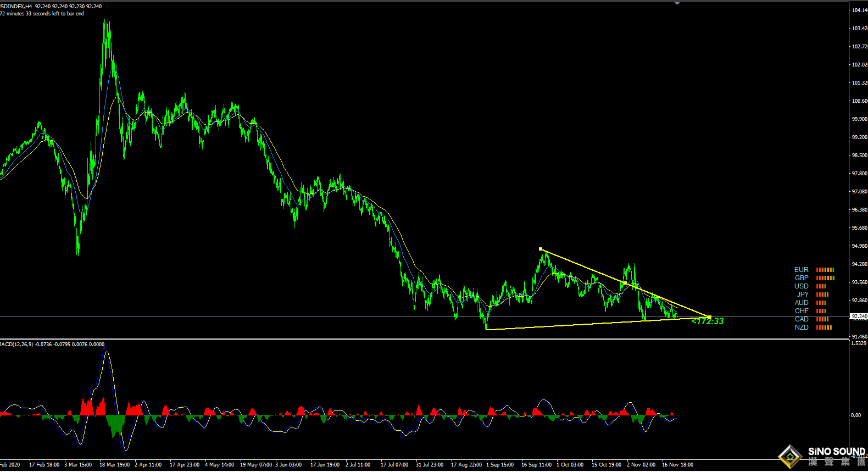Click the JPY strength meter bars
This screenshot has height=472, width=868.
(822, 295)
